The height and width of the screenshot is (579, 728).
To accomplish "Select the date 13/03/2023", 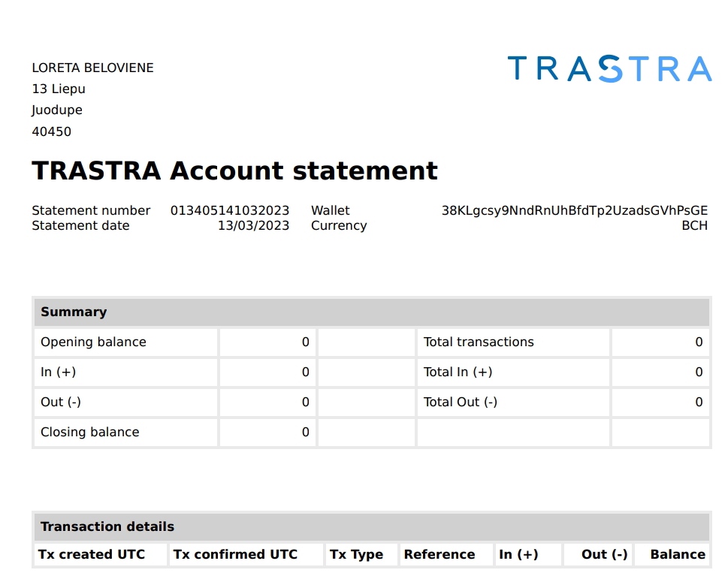I will pyautogui.click(x=253, y=225).
